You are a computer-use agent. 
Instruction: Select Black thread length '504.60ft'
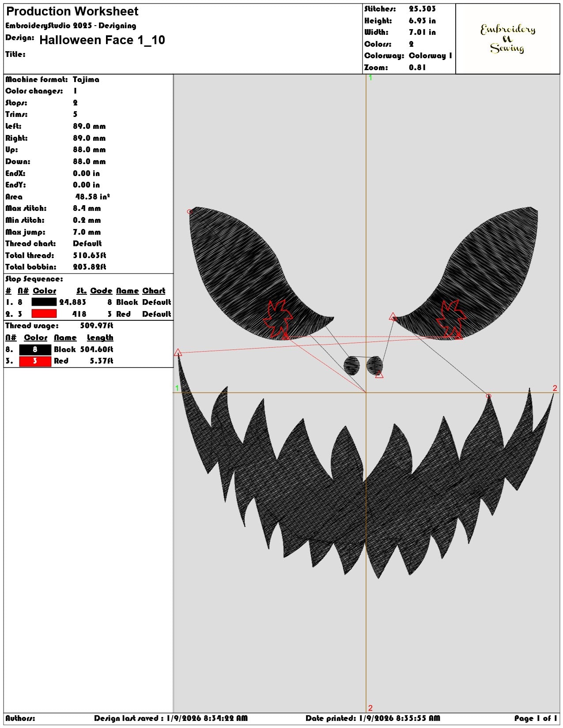coord(97,349)
